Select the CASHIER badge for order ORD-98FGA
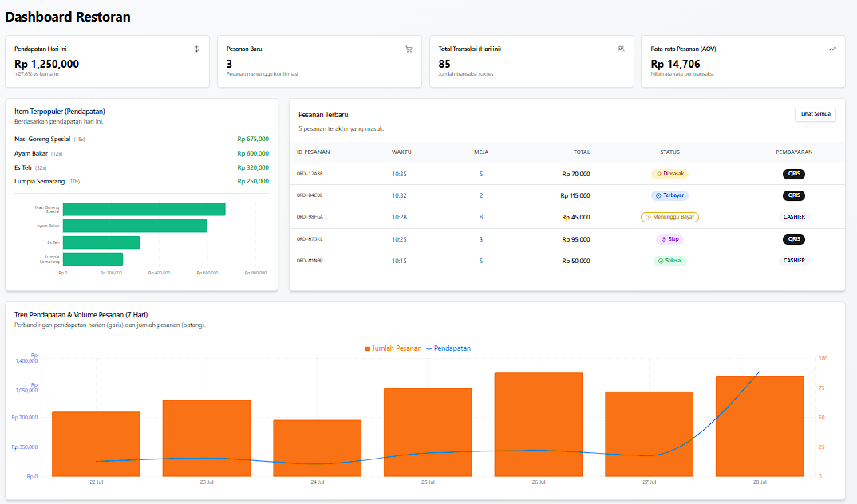 pos(793,217)
